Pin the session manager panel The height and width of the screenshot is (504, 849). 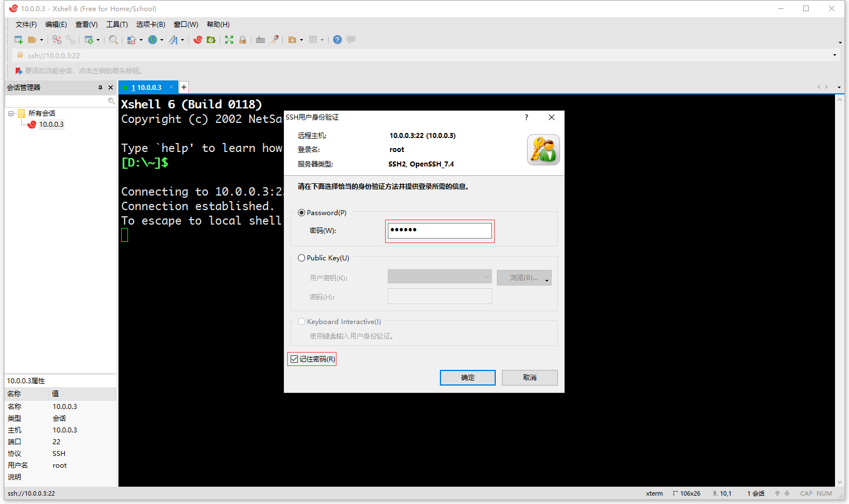(101, 88)
